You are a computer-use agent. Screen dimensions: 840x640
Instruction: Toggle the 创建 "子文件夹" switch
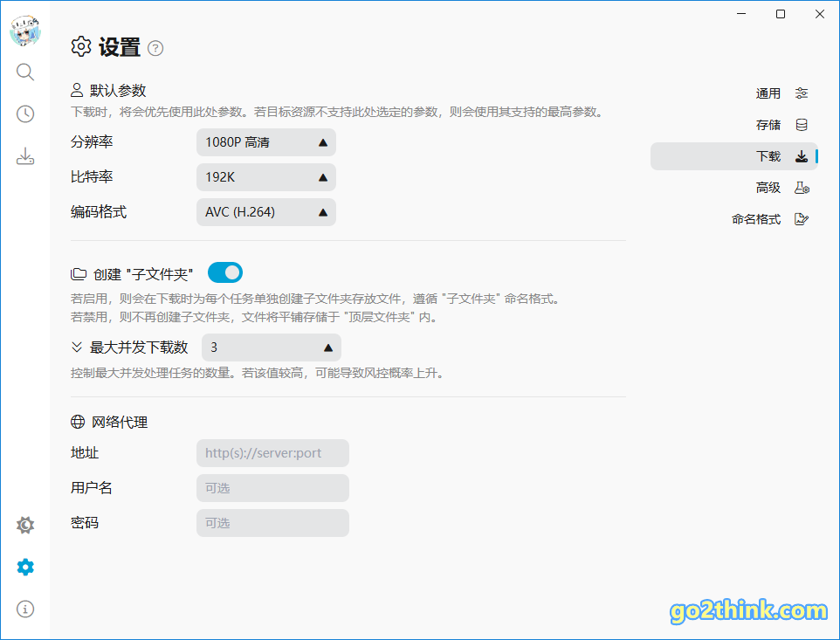pos(225,272)
